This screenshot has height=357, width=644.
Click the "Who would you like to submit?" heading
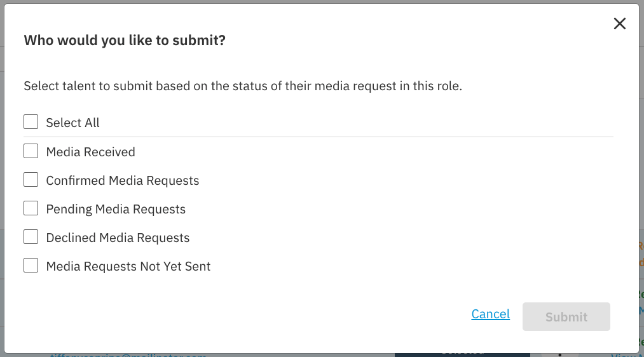125,41
